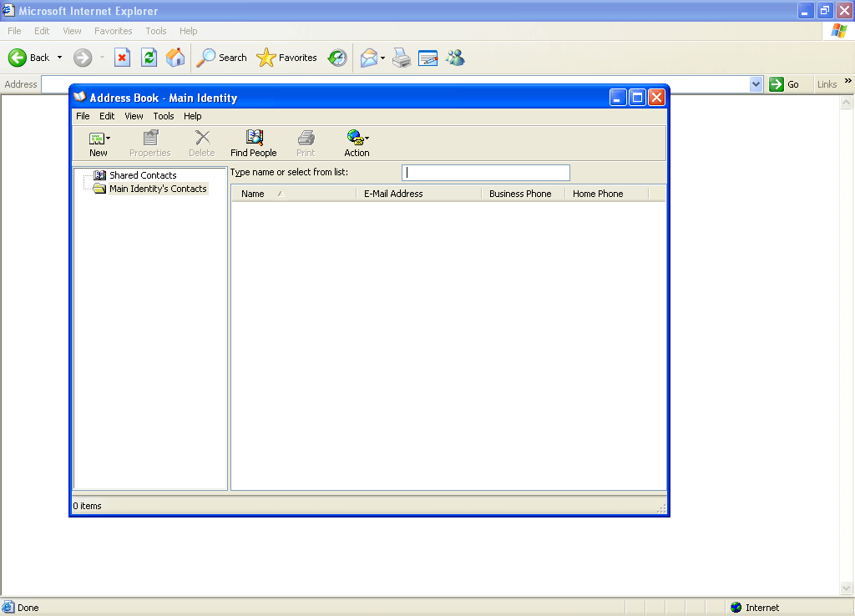The image size is (855, 616).
Task: Click the Windows flag logo in Internet Explorer
Action: pyautogui.click(x=838, y=31)
